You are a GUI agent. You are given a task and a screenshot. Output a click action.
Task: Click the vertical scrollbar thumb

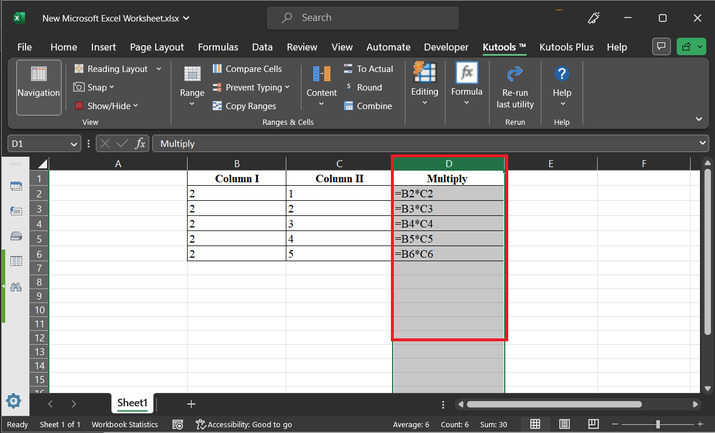click(707, 252)
